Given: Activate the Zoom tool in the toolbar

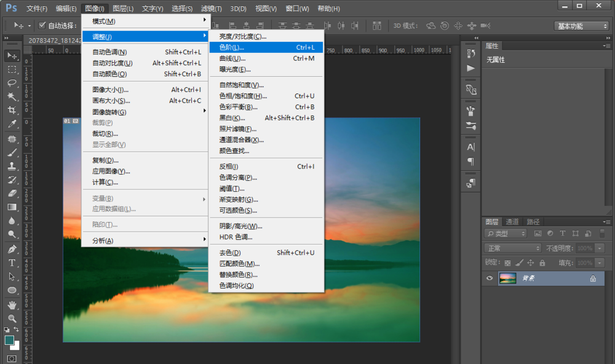Looking at the screenshot, I should coord(12,318).
